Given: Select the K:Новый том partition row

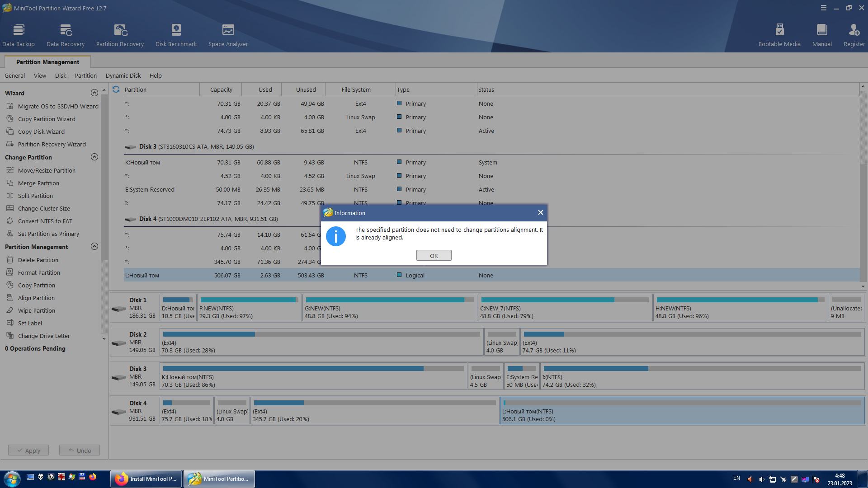Looking at the screenshot, I should click(x=491, y=162).
